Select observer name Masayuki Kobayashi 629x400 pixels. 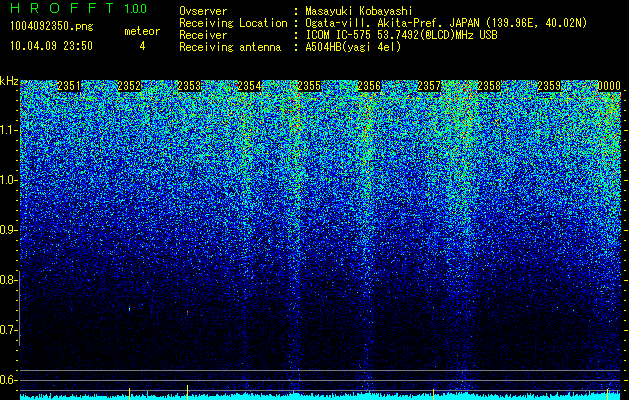359,11
